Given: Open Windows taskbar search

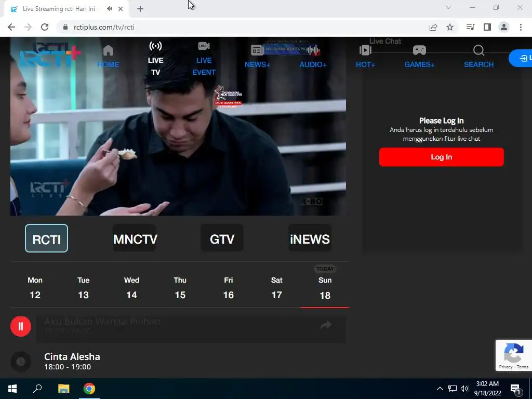Looking at the screenshot, I should 37,389.
